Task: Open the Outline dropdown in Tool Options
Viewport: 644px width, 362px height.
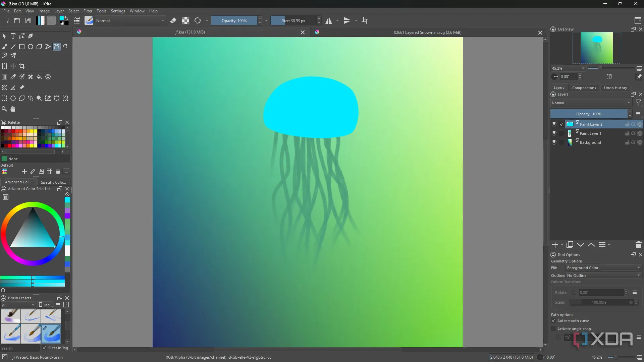Action: coord(603,275)
